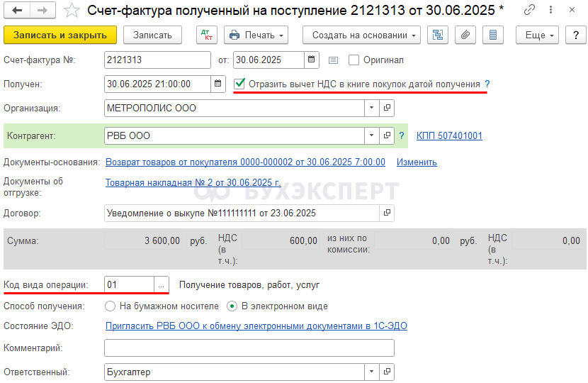
Task: Open Бухгалтер responsible user card
Action: point(387,372)
